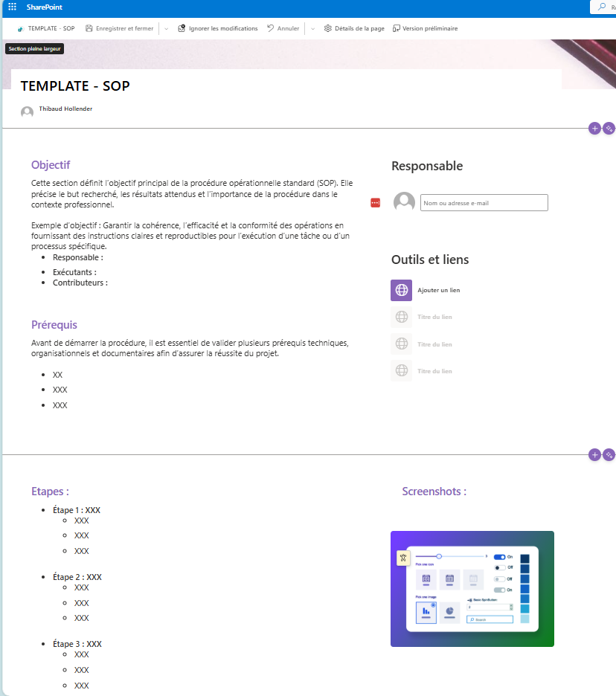Click Enregistrer et fermer

[120, 29]
